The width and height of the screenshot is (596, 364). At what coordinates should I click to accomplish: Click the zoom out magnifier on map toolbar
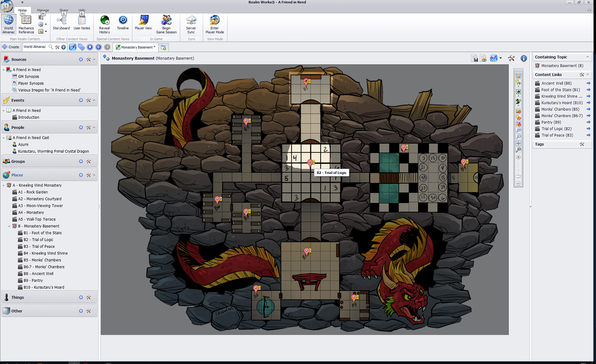pyautogui.click(x=518, y=137)
